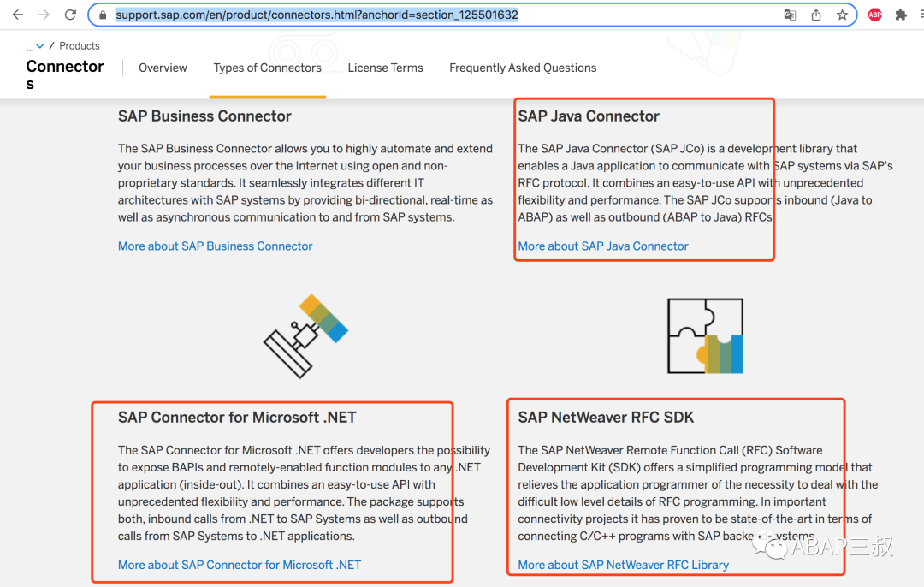This screenshot has height=587, width=924.
Task: Select the Types of Connectors tab
Action: pyautogui.click(x=268, y=68)
